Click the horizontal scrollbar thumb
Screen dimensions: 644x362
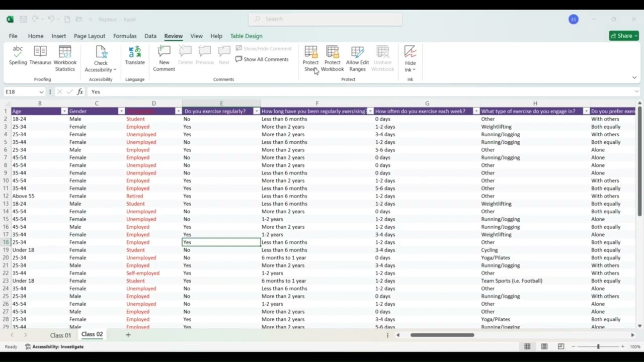(x=442, y=335)
